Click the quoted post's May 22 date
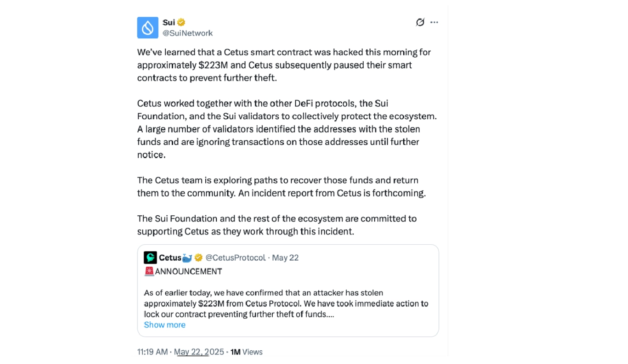This screenshot has height=364, width=628. pos(286,257)
